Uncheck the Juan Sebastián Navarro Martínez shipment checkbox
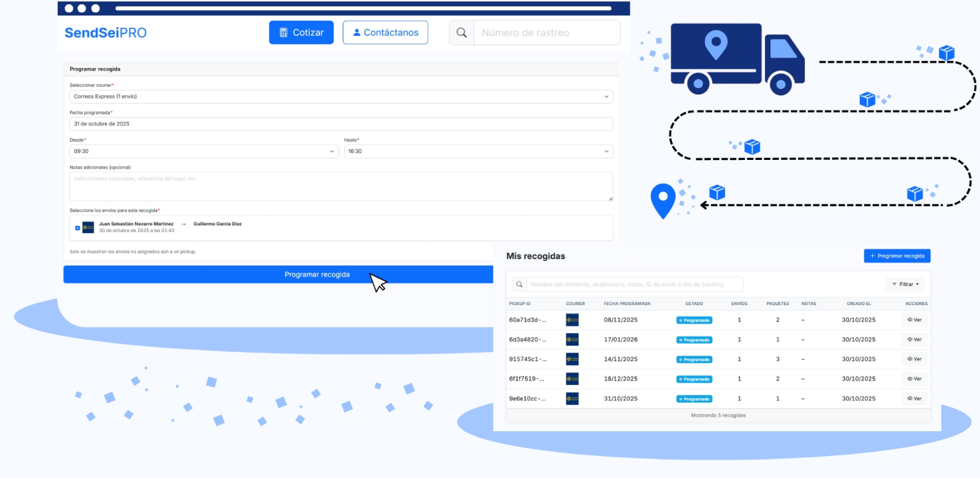Screen dimensions: 980x478 (77, 228)
